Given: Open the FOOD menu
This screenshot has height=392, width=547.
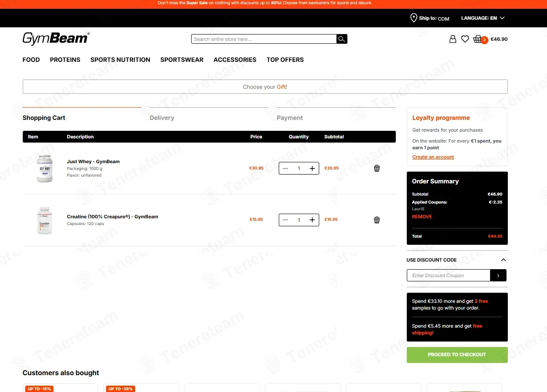Looking at the screenshot, I should click(31, 60).
